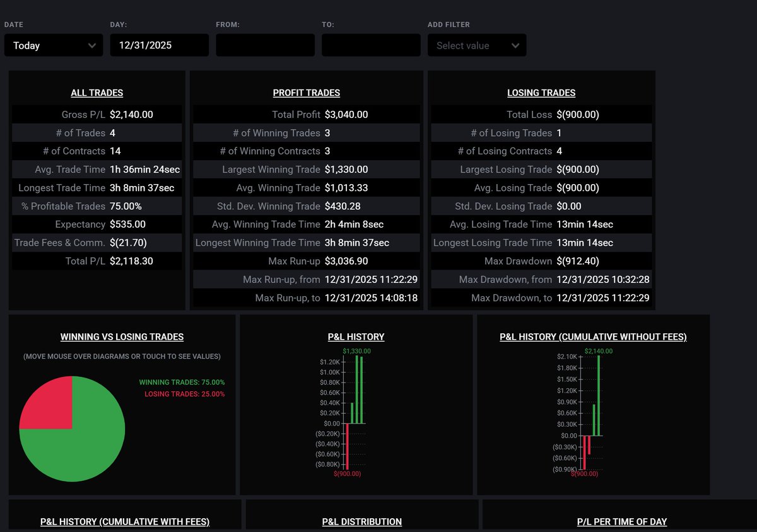The image size is (757, 532).
Task: Open the P&L HISTORY chart title
Action: tap(355, 337)
